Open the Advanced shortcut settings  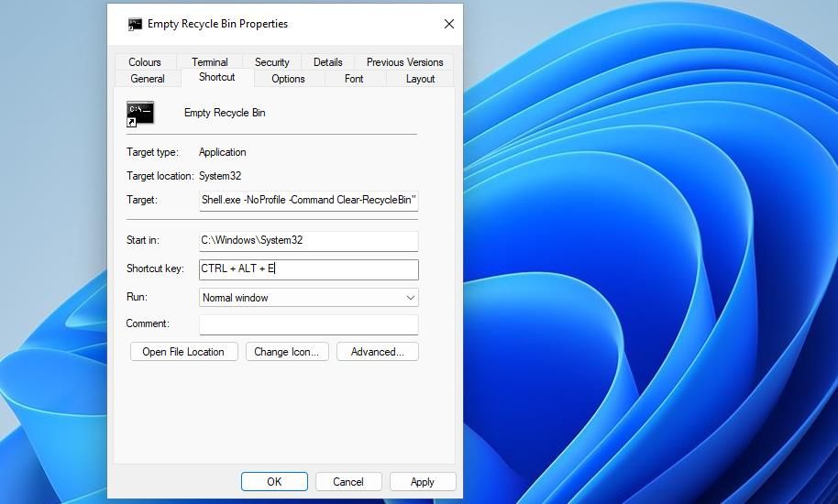tap(377, 352)
